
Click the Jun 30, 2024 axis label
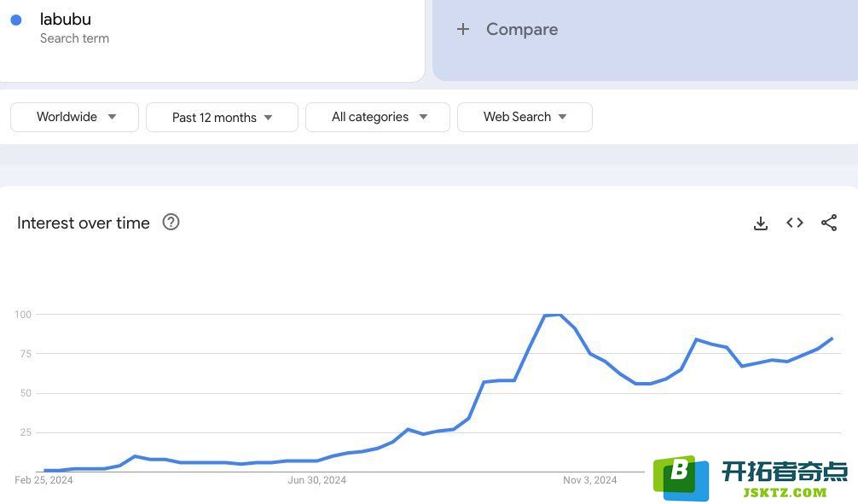(x=316, y=480)
